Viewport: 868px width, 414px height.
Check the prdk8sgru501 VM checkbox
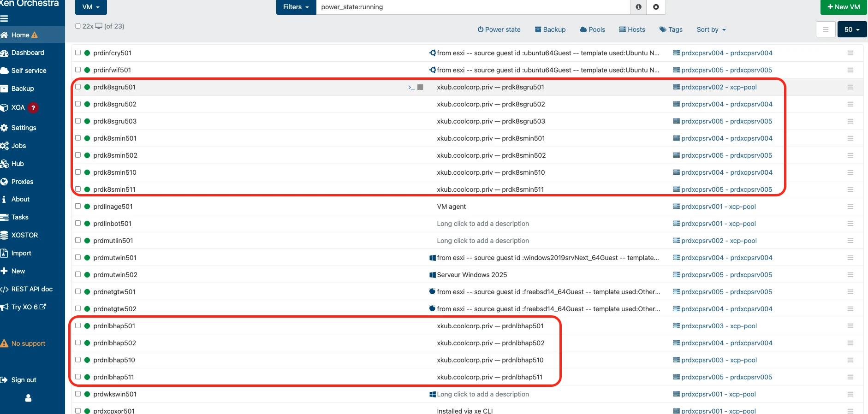[x=78, y=87]
